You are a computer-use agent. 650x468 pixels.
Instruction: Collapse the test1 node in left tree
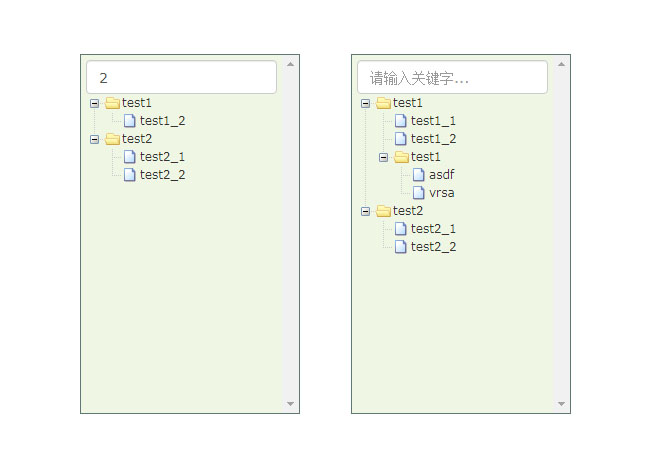point(95,103)
